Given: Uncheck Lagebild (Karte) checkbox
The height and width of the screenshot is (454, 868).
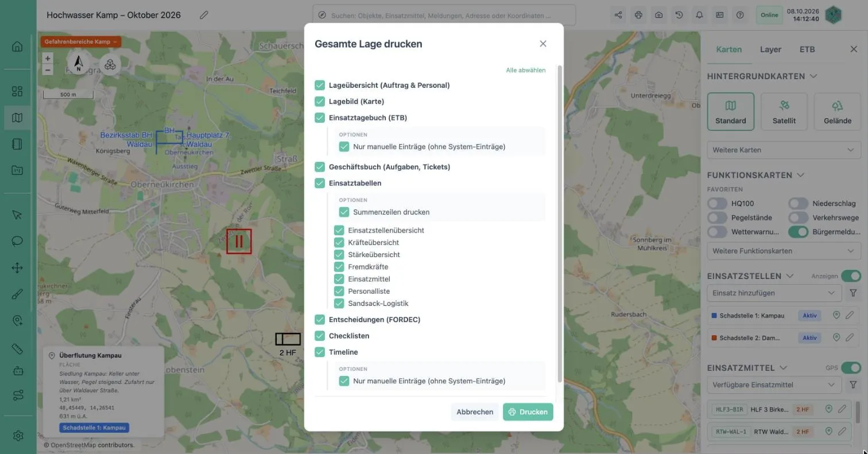Looking at the screenshot, I should [x=320, y=101].
